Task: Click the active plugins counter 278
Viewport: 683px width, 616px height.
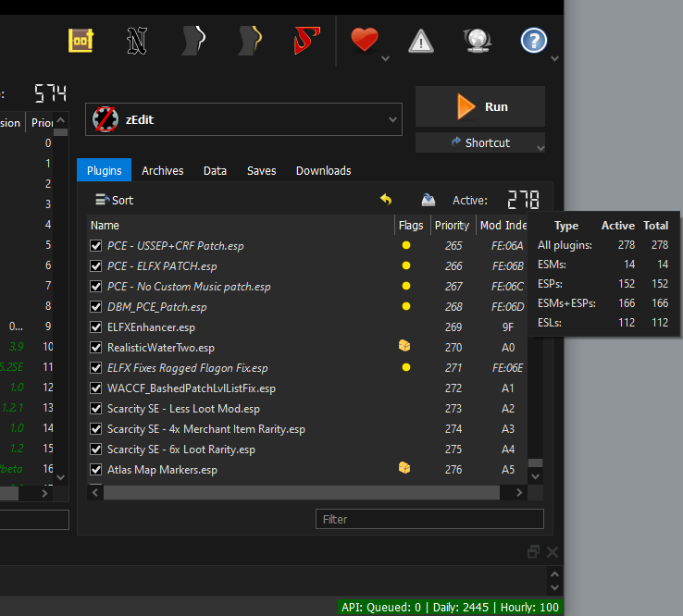Action: tap(523, 200)
